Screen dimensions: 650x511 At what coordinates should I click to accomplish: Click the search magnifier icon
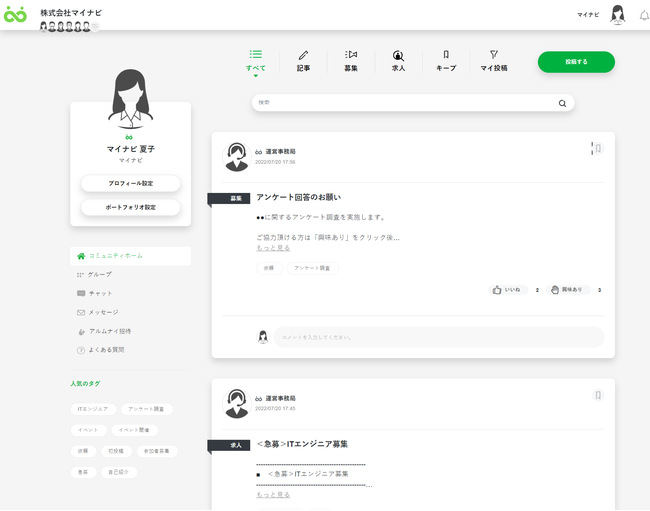coord(562,103)
